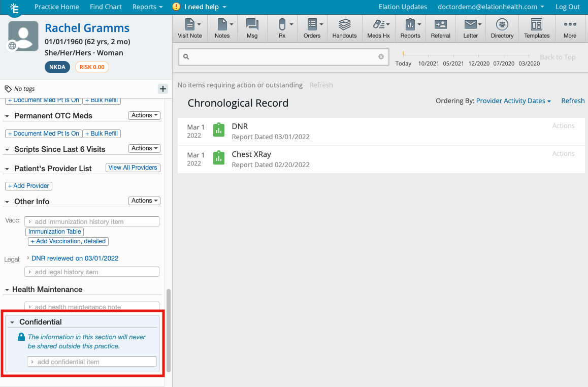Select the Letter toolbar icon
The image size is (588, 387).
pyautogui.click(x=470, y=28)
